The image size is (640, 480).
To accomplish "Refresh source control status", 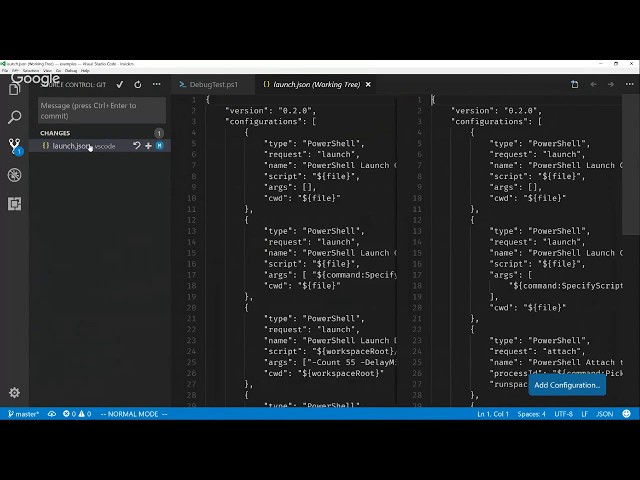I will click(138, 84).
